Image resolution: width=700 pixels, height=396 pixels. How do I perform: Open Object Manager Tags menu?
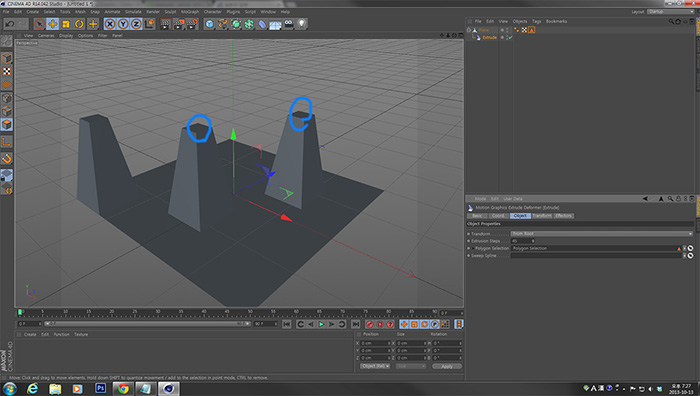pyautogui.click(x=537, y=21)
